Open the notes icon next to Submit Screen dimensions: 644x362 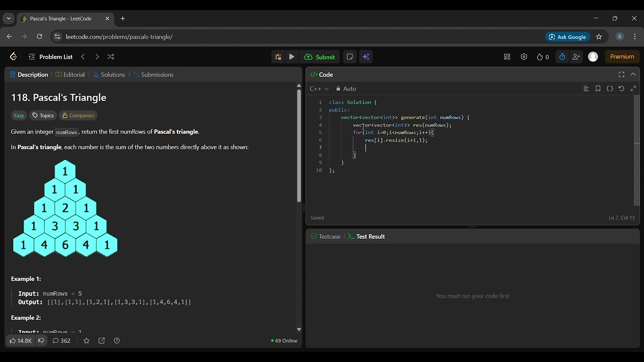click(x=350, y=57)
